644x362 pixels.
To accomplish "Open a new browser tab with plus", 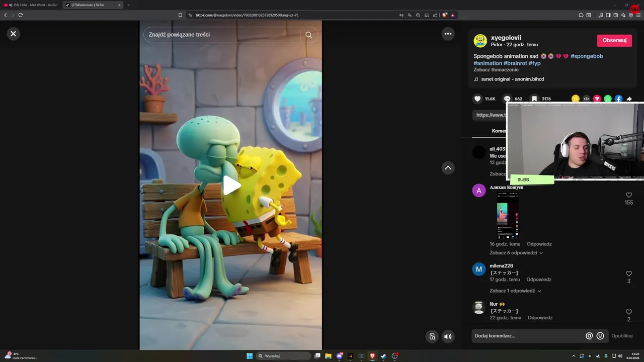I will [128, 5].
